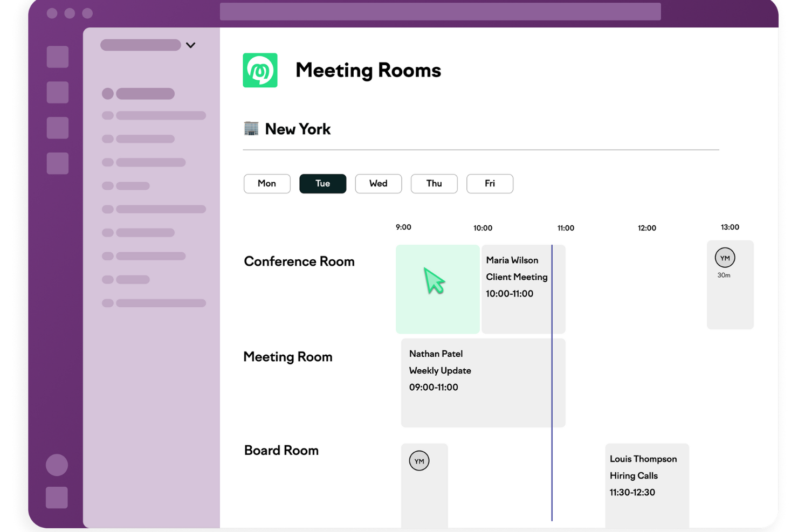This screenshot has width=798, height=532.
Task: Select the top icon in the purple sidebar rail
Action: (57, 57)
